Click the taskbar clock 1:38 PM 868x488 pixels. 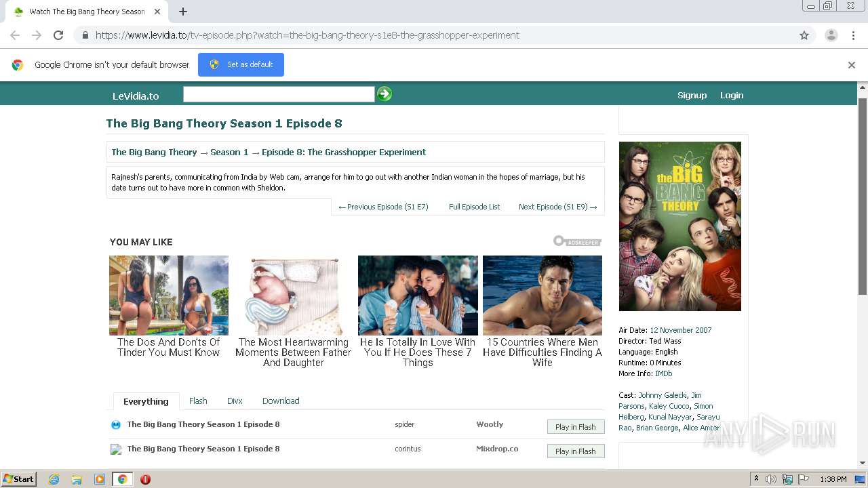[x=833, y=479]
